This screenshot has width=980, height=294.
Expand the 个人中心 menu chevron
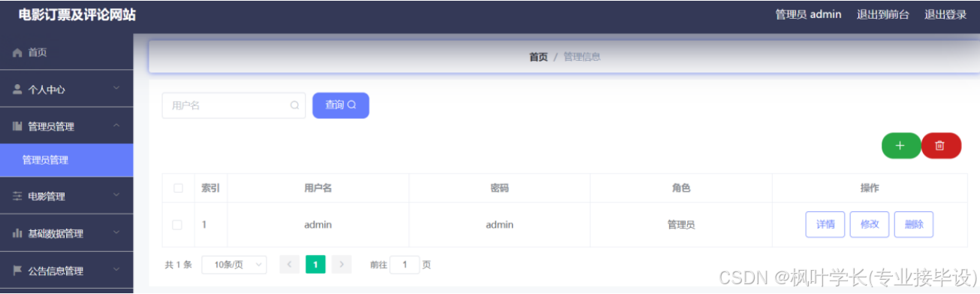(x=116, y=89)
